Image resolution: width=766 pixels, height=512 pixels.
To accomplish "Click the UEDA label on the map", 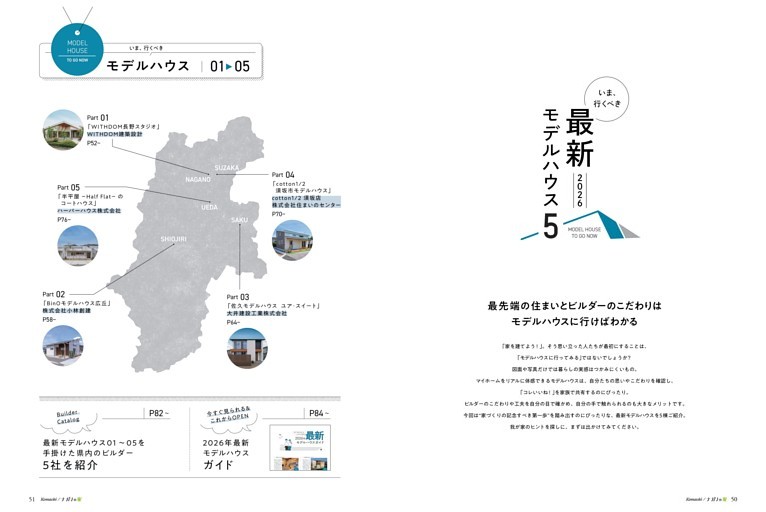I will click(x=209, y=207).
